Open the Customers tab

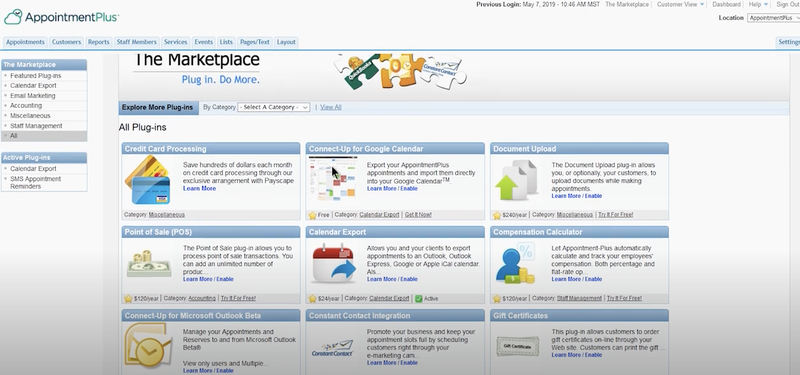66,42
